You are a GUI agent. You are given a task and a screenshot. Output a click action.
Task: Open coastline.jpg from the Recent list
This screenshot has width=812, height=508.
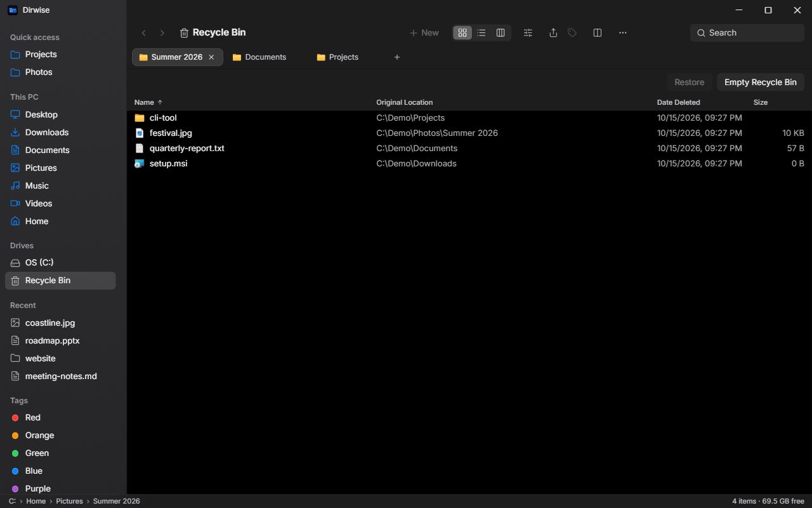[60, 323]
